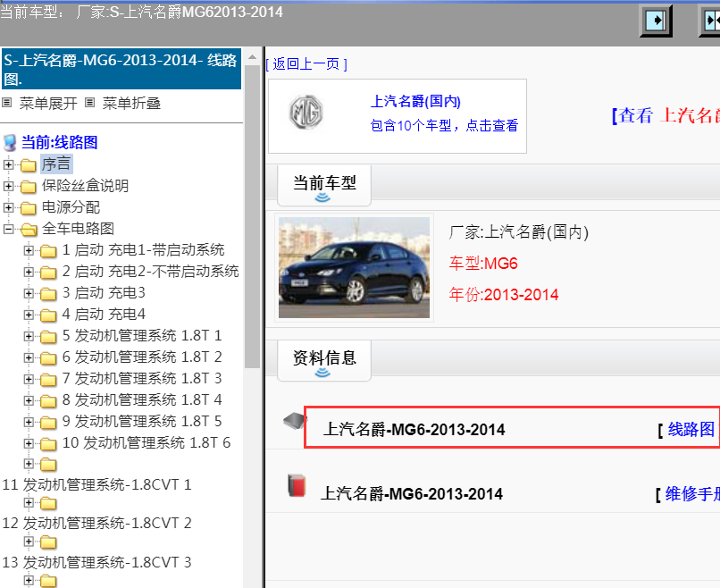This screenshot has height=588, width=720.
Task: Select tree item 12 发动机管理系统-1.8CVT 2
Action: [96, 523]
